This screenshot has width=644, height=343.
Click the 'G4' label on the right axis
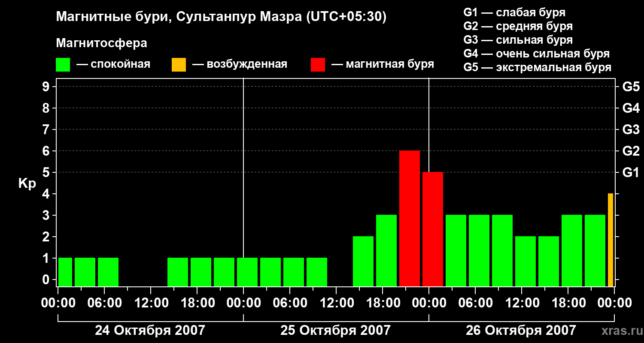coord(631,108)
